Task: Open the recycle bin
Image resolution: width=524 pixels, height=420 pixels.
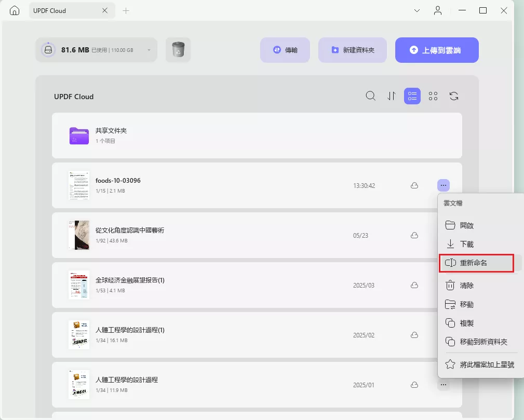Action: click(178, 50)
